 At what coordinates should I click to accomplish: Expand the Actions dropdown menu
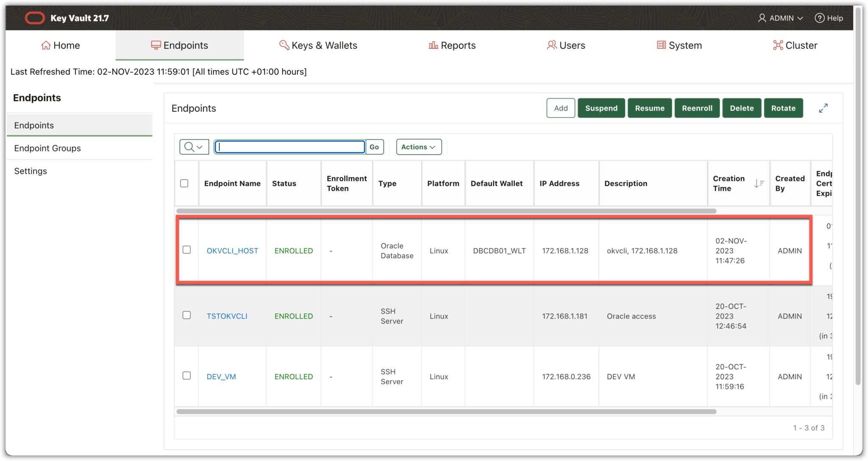418,147
